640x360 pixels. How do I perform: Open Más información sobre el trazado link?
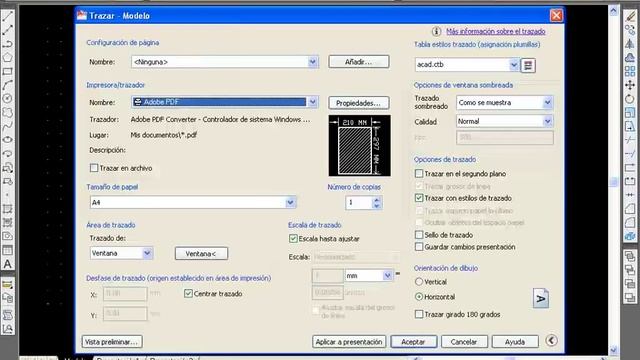(x=496, y=31)
